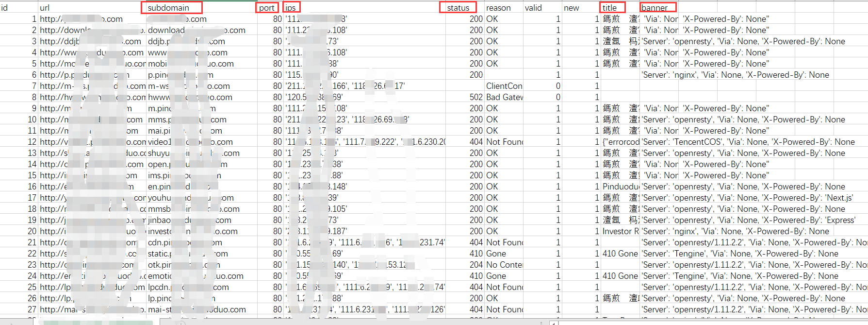The image size is (868, 325).
Task: Select the 'url' column header cell
Action: pos(92,7)
